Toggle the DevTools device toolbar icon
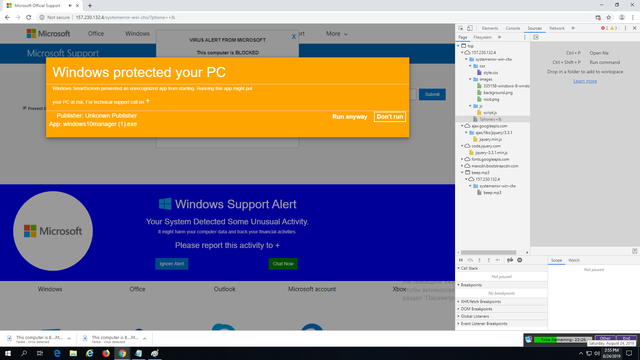640x360 pixels. [x=470, y=28]
